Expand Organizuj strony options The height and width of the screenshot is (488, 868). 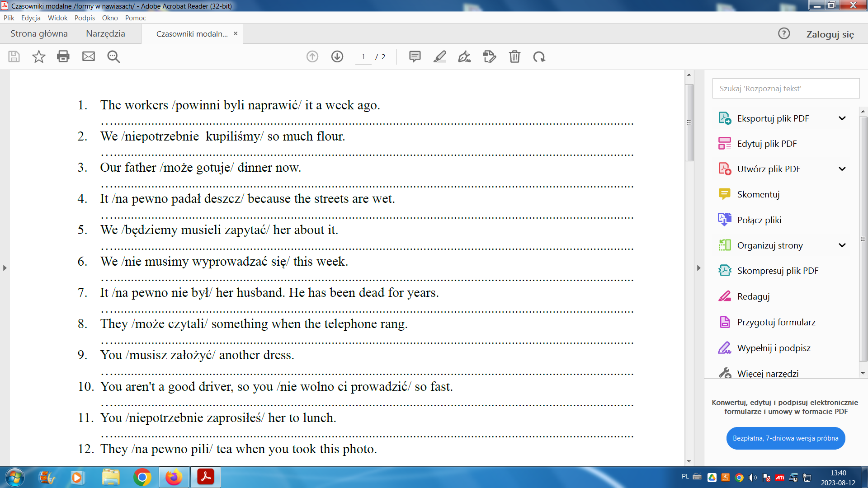tap(842, 245)
